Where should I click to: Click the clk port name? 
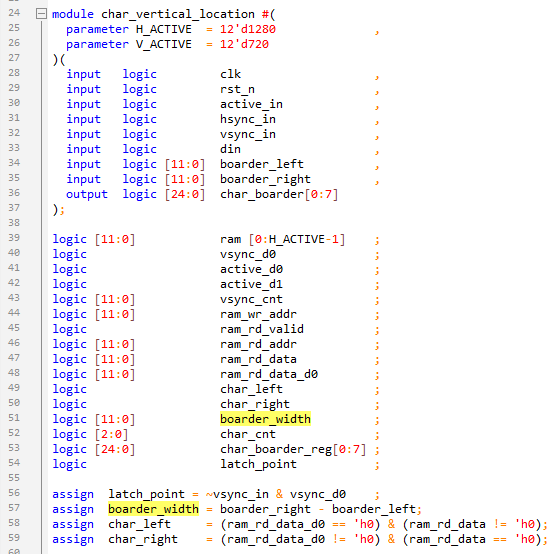click(x=231, y=74)
